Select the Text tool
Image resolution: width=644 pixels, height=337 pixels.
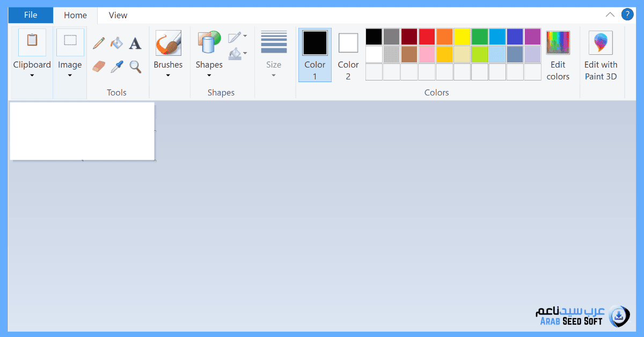point(135,43)
